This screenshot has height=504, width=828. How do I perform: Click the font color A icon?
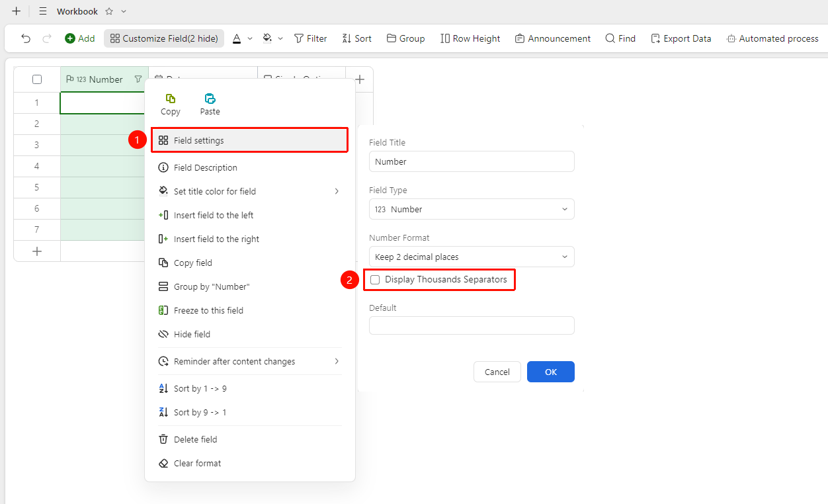[237, 38]
